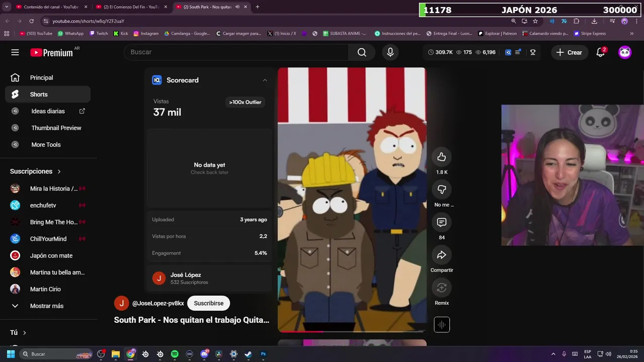The height and width of the screenshot is (362, 644).
Task: Open the WhatsApp bookmark
Action: point(70,34)
